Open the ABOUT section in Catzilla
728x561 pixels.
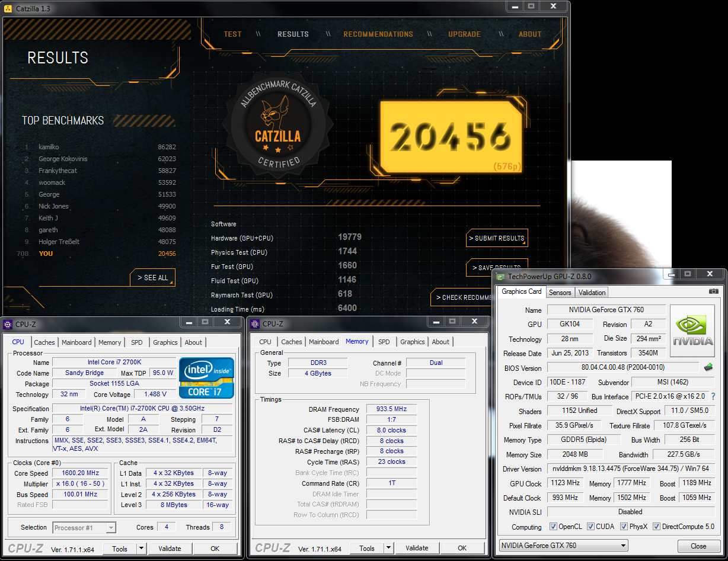coord(530,34)
